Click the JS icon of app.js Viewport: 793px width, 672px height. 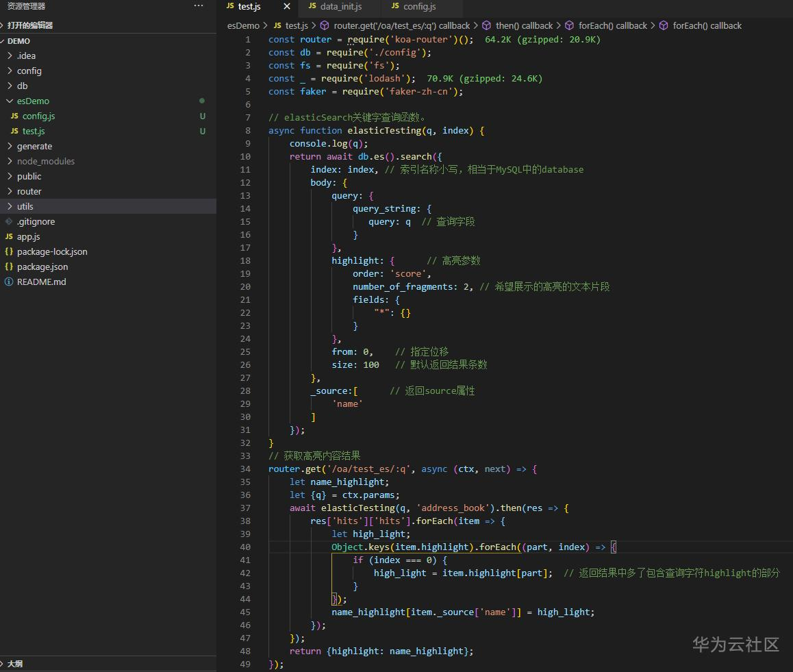[x=9, y=236]
